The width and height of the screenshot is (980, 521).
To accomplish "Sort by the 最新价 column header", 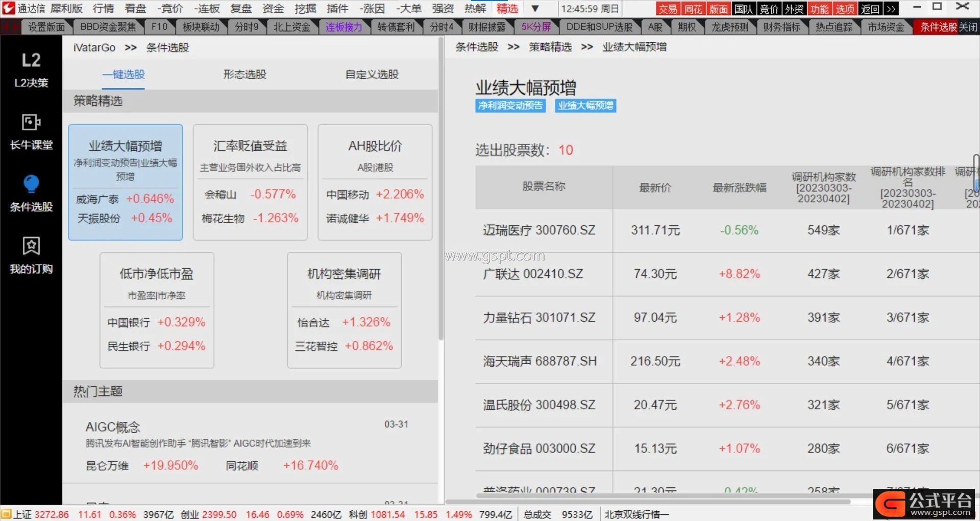I will pyautogui.click(x=655, y=187).
